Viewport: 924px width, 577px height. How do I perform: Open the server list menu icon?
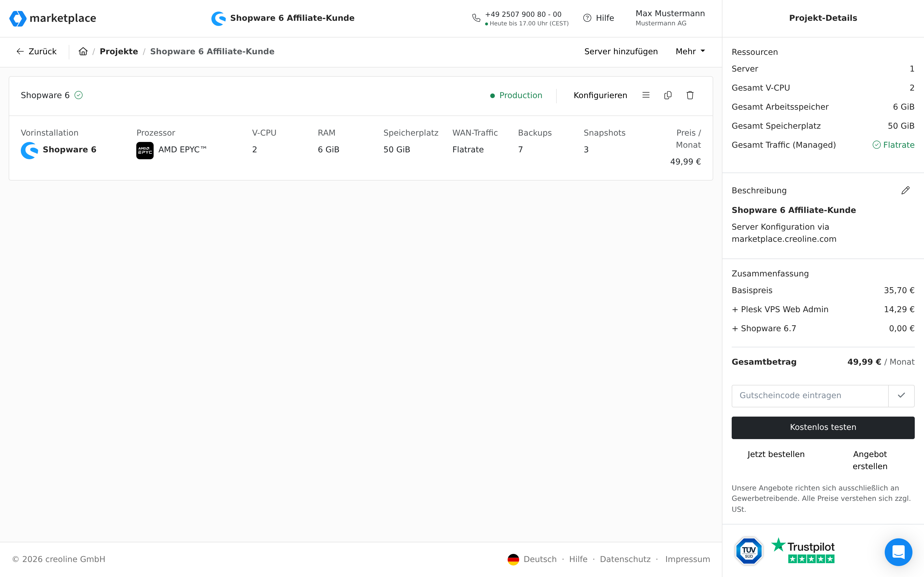click(x=646, y=95)
